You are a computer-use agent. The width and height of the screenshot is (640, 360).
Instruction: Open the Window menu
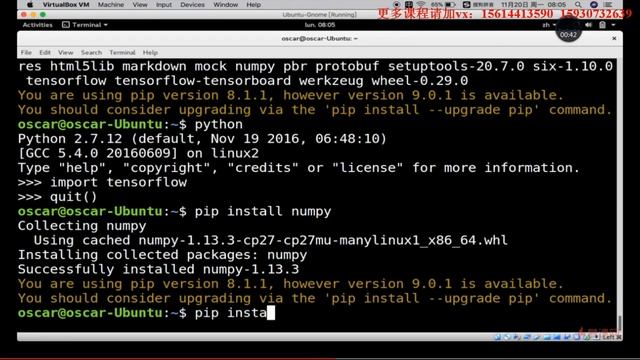225,4
